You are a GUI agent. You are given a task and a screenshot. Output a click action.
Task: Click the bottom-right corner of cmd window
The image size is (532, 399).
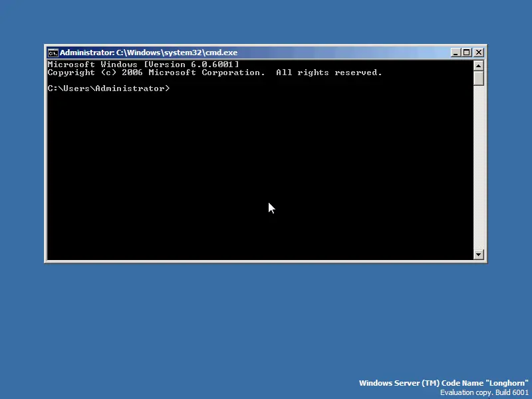tap(486, 262)
